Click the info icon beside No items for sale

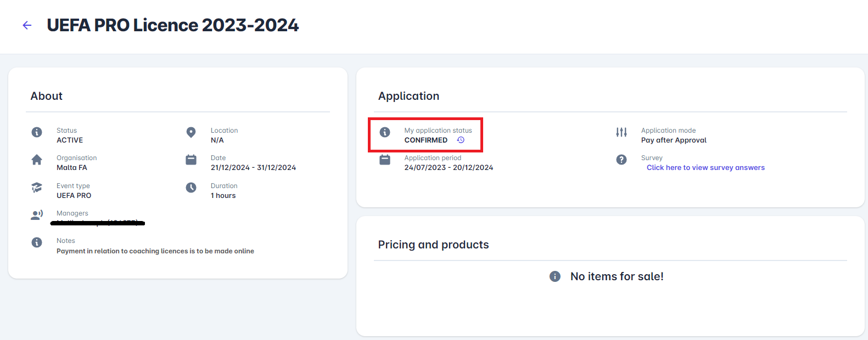point(555,276)
